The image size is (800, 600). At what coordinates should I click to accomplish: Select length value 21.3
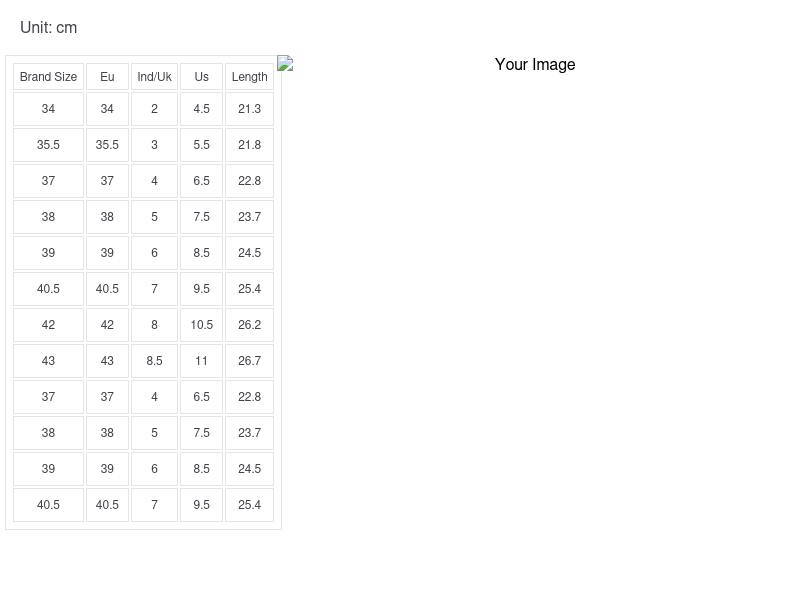[x=249, y=109]
